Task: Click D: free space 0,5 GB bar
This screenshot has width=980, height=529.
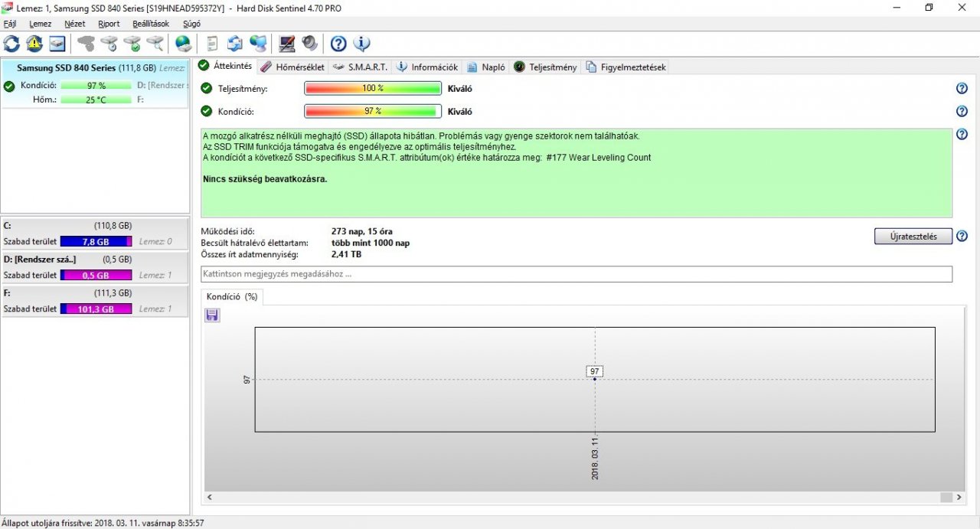Action: tap(96, 275)
